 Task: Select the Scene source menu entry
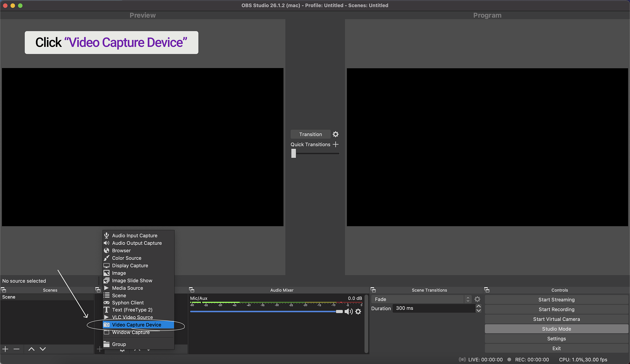pyautogui.click(x=138, y=295)
